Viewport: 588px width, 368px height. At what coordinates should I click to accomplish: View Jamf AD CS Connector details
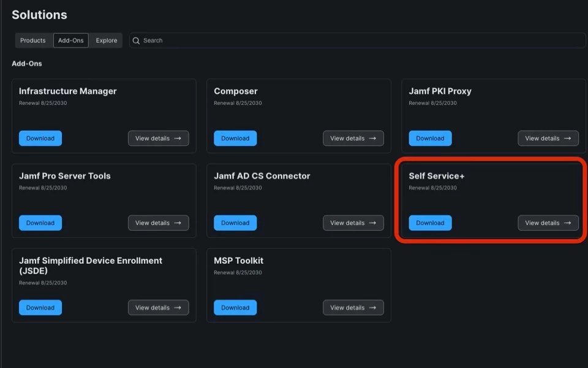(x=353, y=223)
